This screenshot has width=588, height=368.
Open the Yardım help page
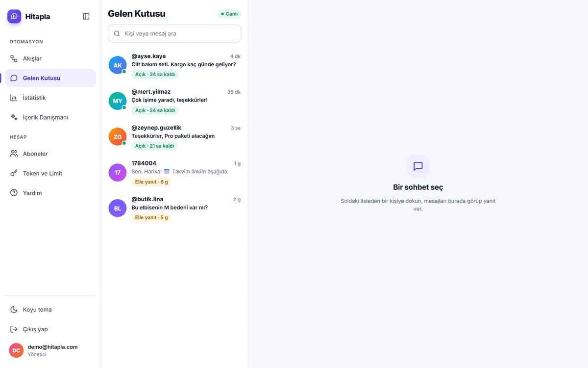pos(50,193)
